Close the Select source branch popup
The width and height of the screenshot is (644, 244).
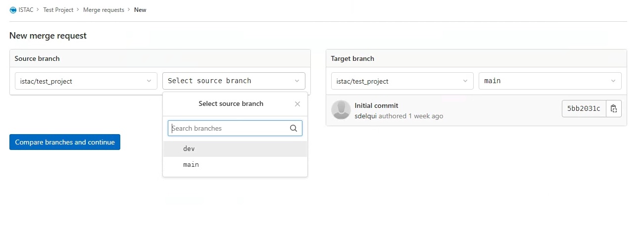coord(297,104)
